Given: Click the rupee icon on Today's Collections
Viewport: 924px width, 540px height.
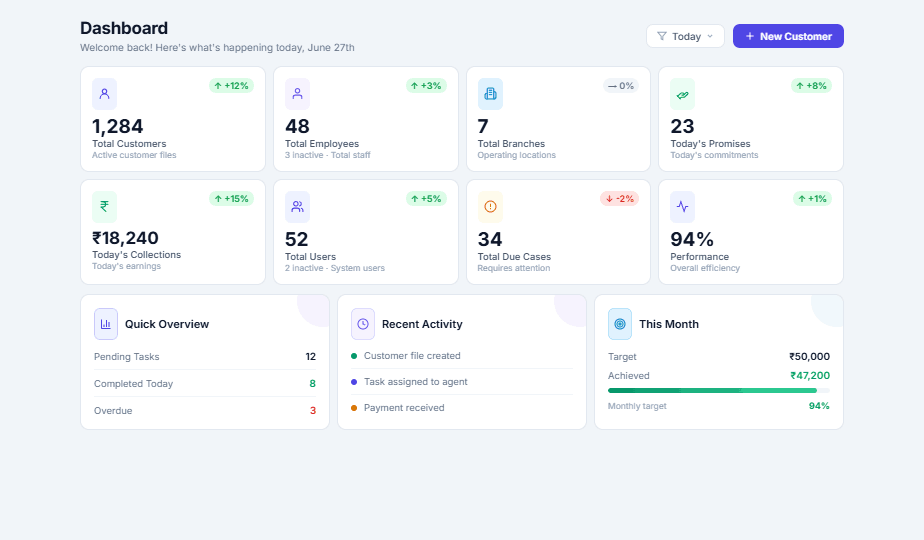Looking at the screenshot, I should click(104, 206).
